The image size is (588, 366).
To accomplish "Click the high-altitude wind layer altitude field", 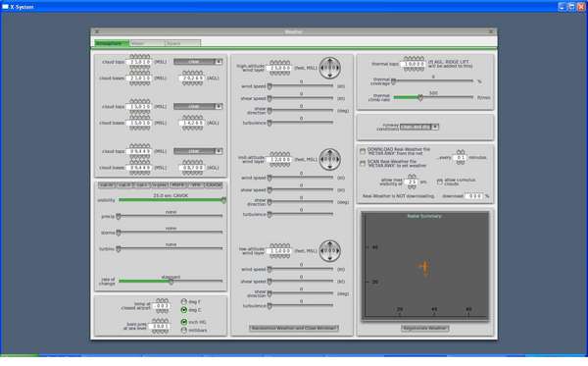I will [279, 68].
